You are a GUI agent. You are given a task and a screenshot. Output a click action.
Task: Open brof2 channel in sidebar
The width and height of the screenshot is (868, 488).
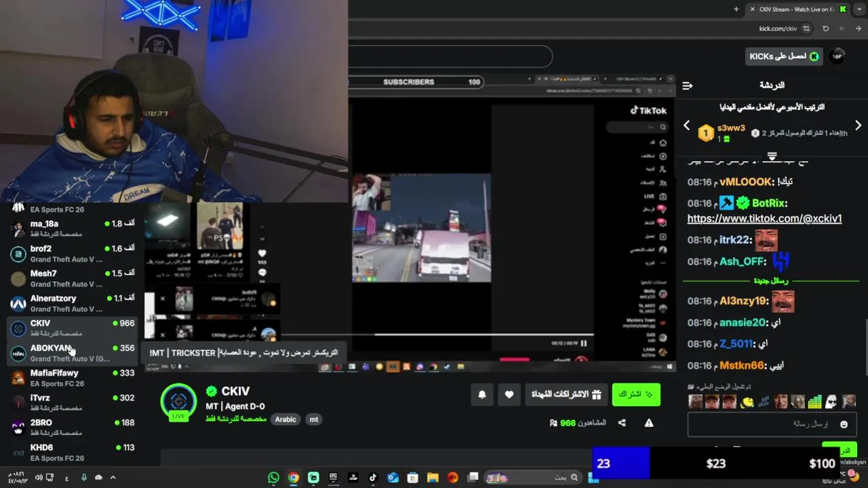pos(73,253)
